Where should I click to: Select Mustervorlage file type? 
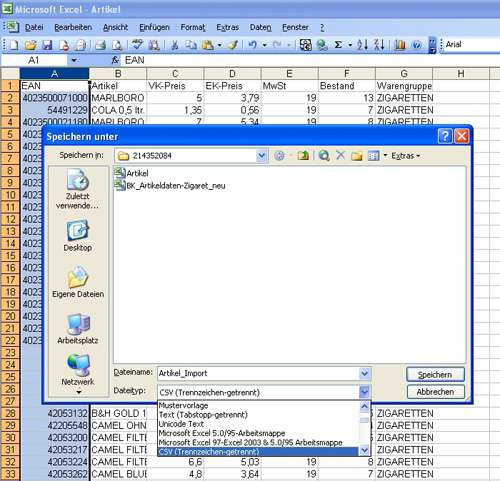pos(258,405)
